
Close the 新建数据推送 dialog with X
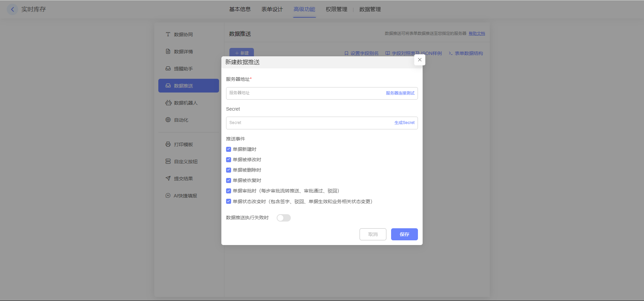(420, 60)
